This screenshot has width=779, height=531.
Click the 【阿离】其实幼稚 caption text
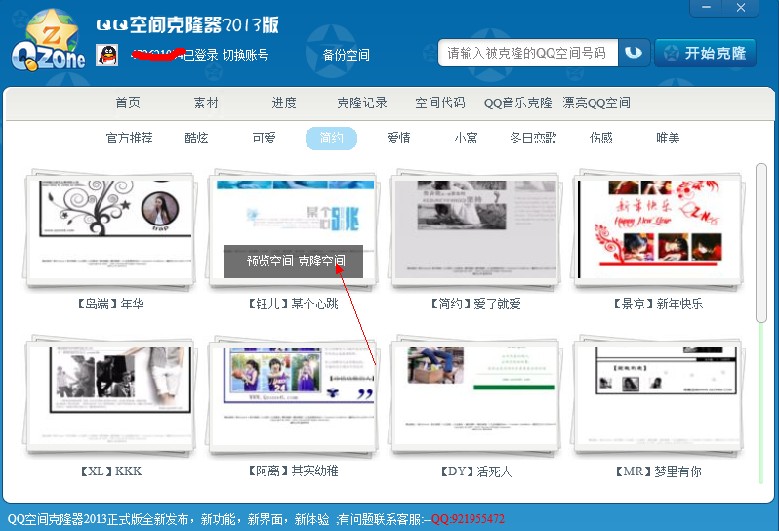point(293,471)
